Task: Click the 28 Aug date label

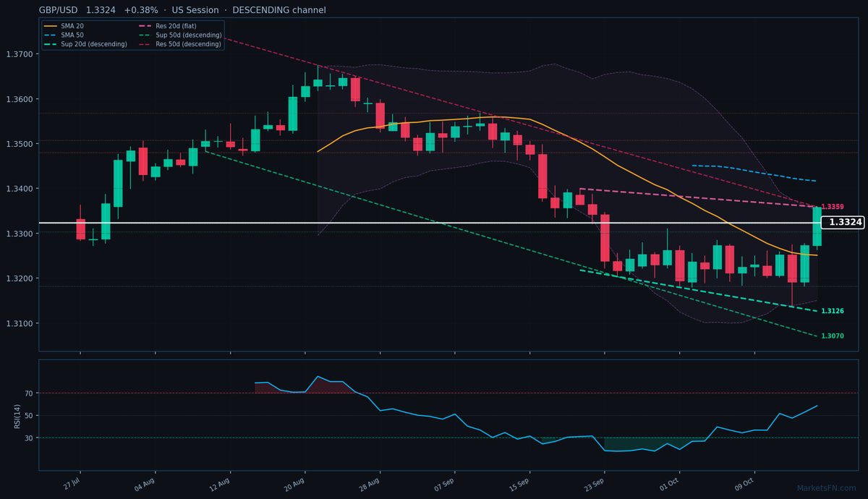Action: pos(370,483)
